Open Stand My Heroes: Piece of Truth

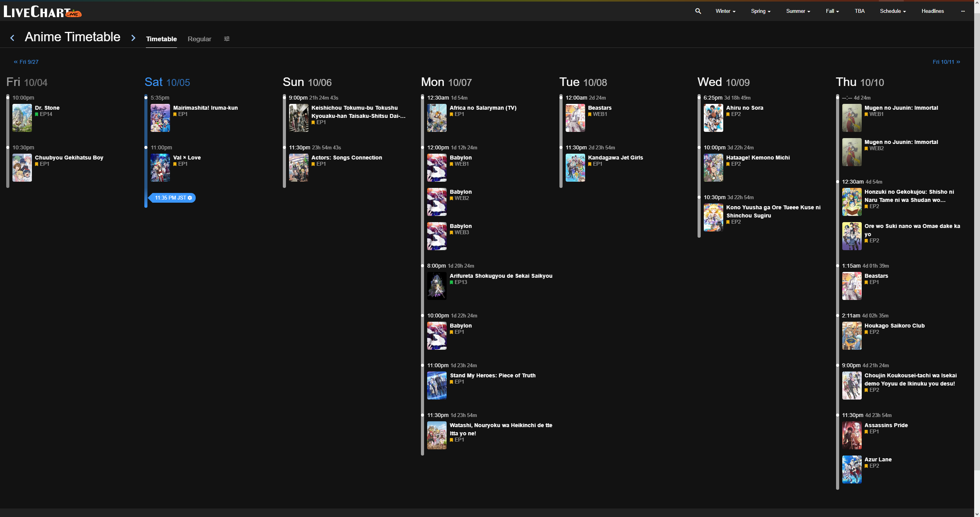tap(493, 375)
